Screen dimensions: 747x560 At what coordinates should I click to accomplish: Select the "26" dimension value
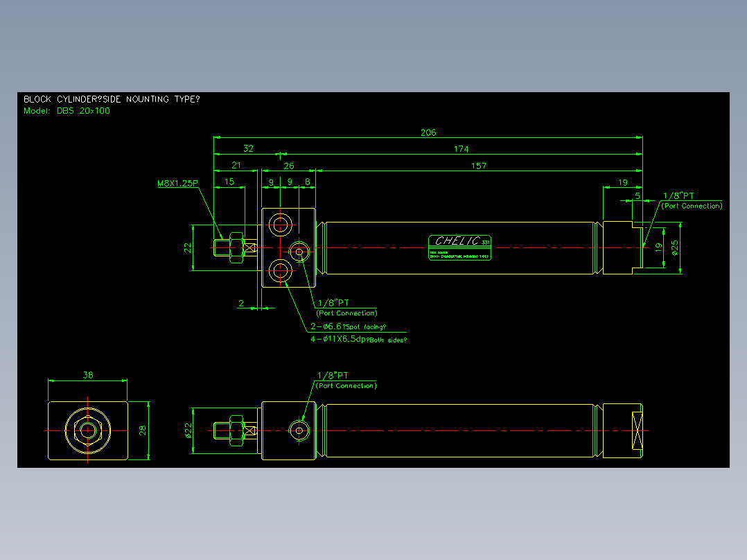(x=289, y=166)
